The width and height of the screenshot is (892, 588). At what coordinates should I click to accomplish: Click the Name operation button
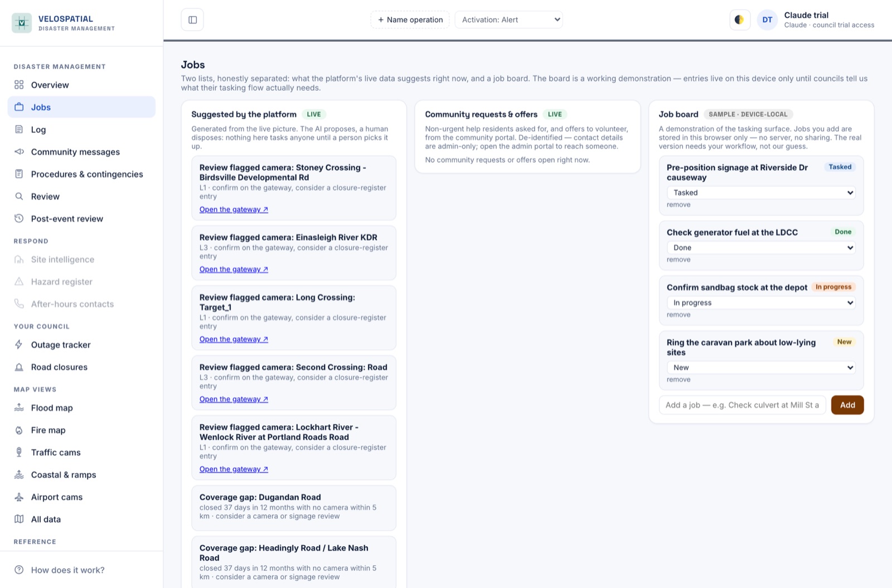(x=410, y=20)
